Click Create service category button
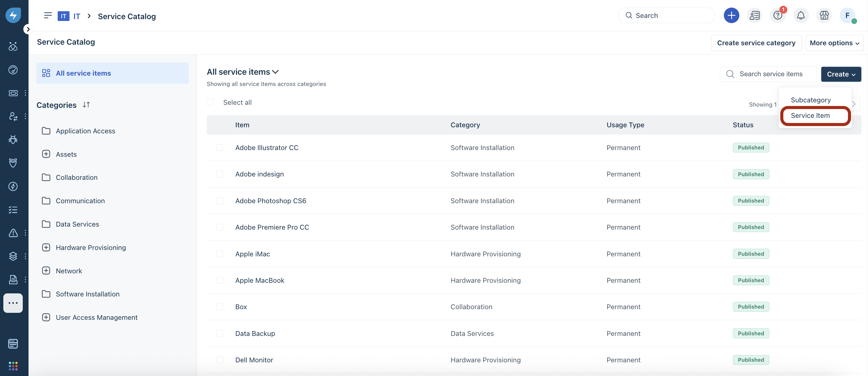Screen dimensions: 868x376 pos(756,43)
